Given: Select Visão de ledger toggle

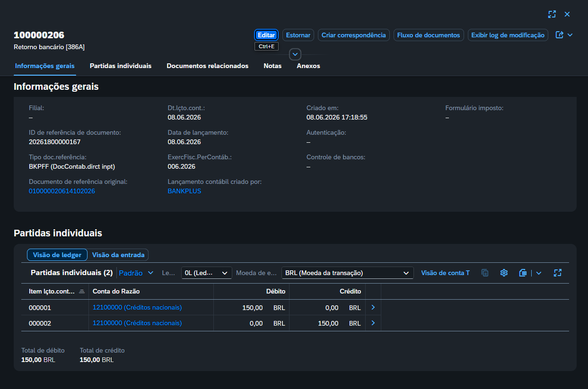Looking at the screenshot, I should [57, 255].
